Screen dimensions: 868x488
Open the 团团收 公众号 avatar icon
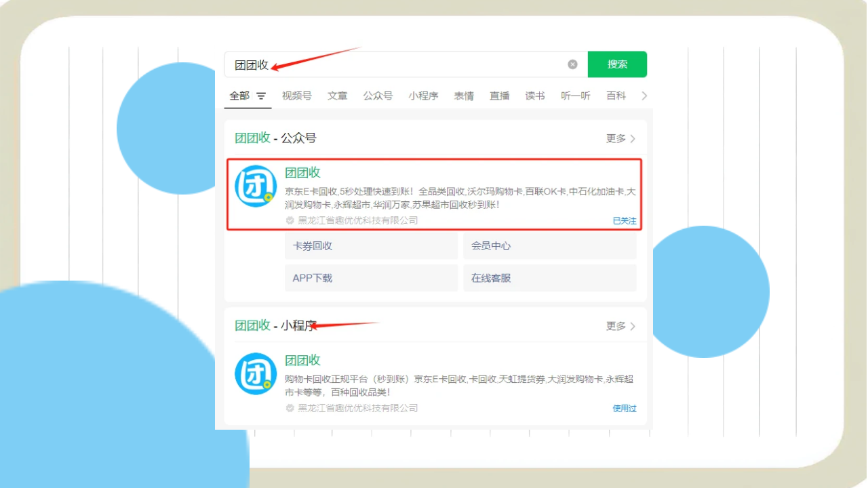click(256, 186)
